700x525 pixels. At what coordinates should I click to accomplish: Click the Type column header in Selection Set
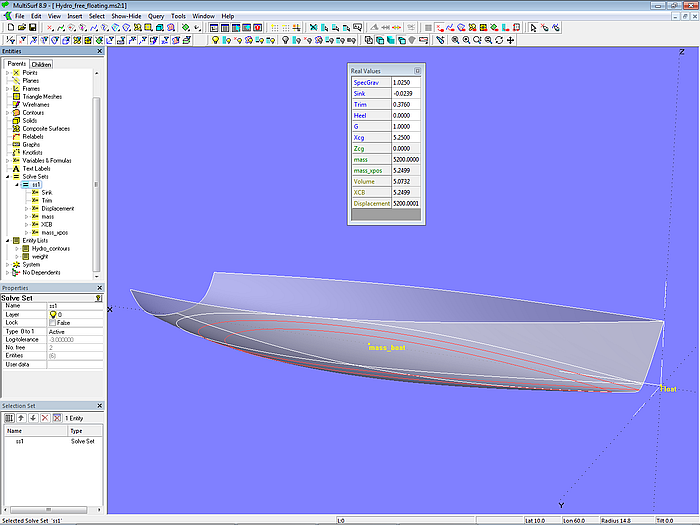(x=76, y=430)
